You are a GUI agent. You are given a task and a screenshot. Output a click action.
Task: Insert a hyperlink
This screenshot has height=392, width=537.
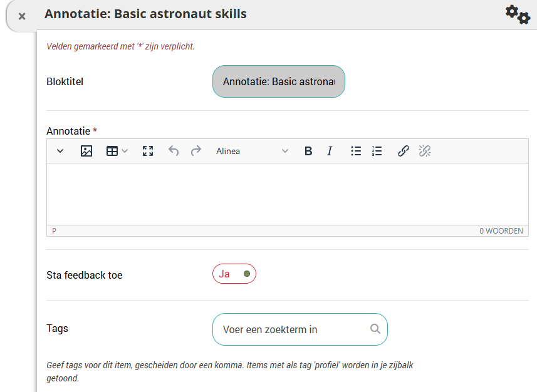click(x=404, y=151)
